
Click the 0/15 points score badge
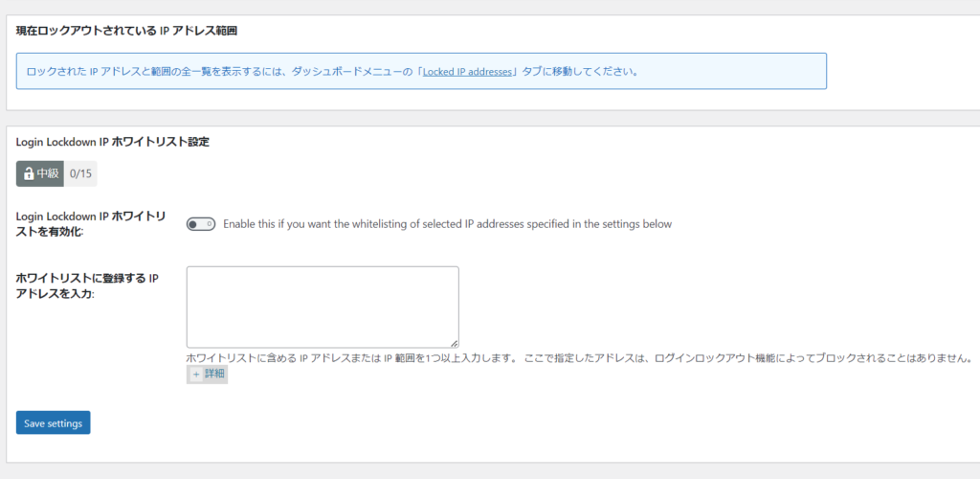[x=80, y=173]
